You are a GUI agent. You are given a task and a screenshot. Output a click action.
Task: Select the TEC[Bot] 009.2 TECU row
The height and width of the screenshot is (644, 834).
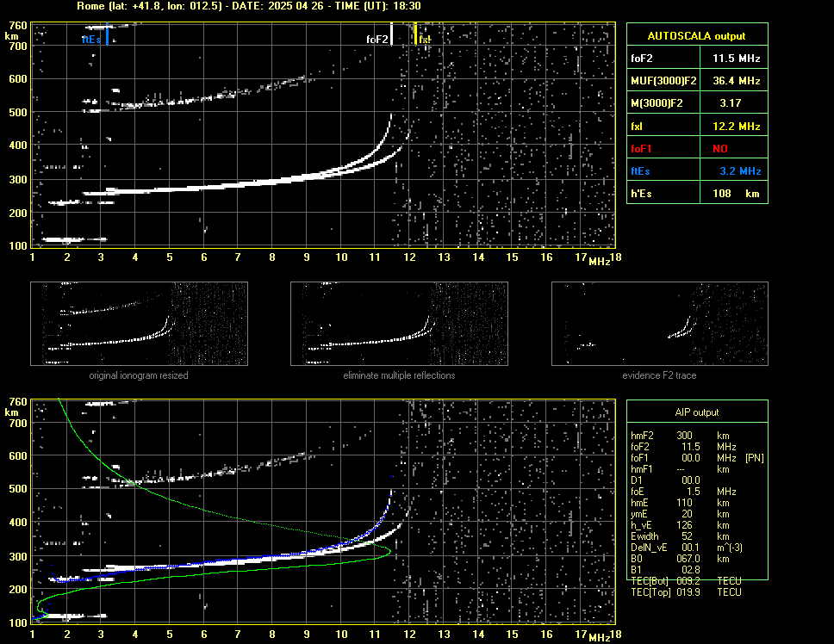[686, 581]
